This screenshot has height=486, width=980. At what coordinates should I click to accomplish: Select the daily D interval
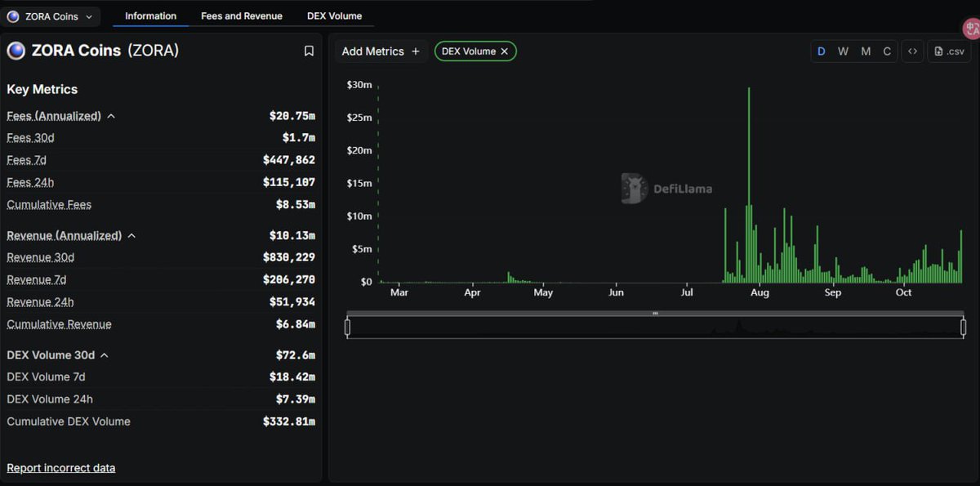coord(822,51)
